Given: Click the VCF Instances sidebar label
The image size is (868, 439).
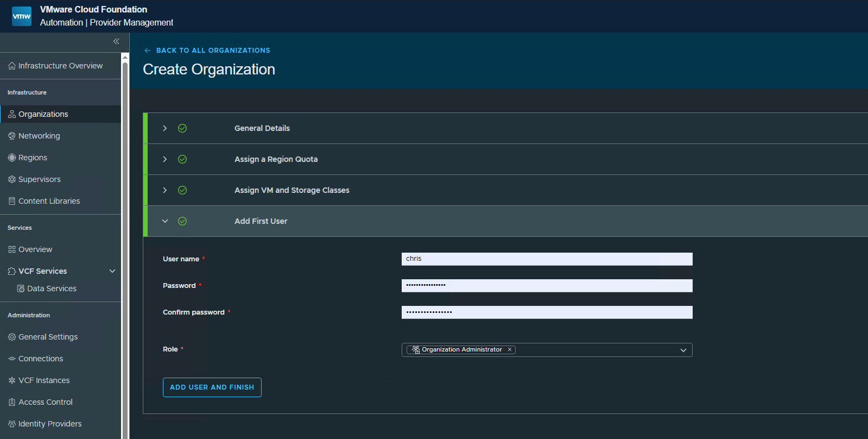Looking at the screenshot, I should tap(44, 380).
